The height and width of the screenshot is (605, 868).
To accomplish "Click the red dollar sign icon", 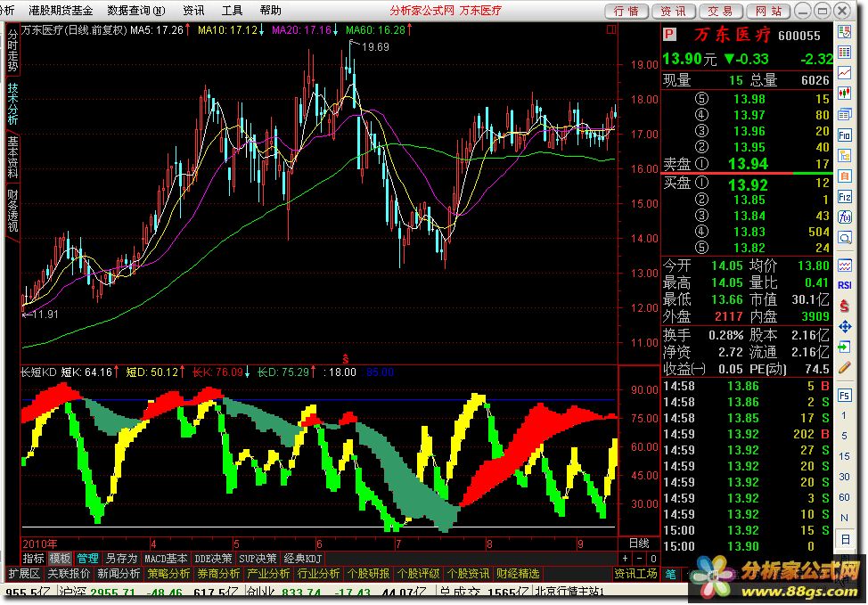I will (844, 307).
